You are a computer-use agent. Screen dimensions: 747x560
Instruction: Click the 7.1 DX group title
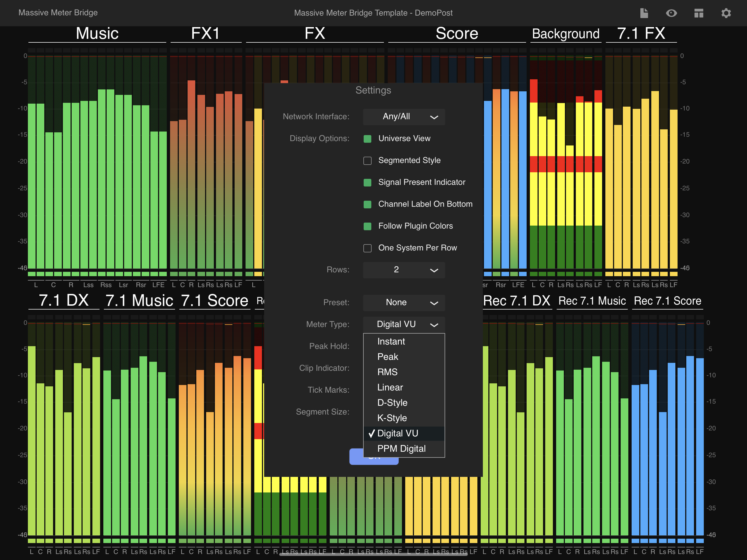click(64, 300)
